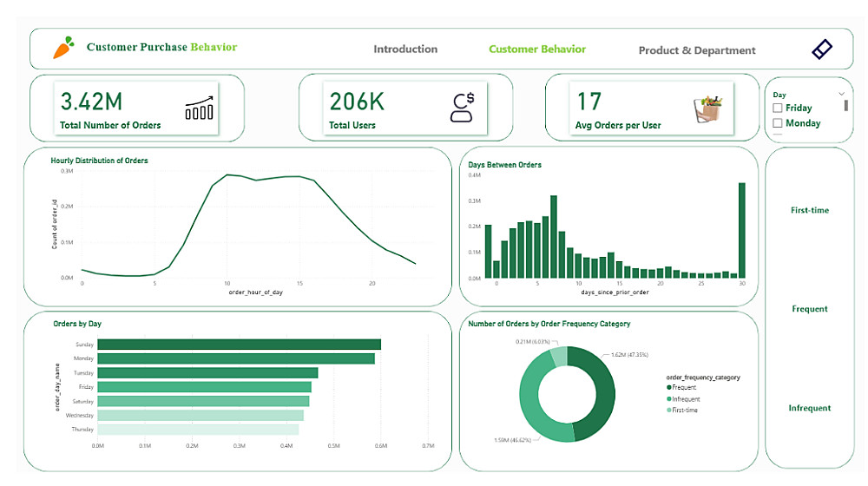Click the carrot logo icon
The image size is (868, 486).
(x=63, y=48)
